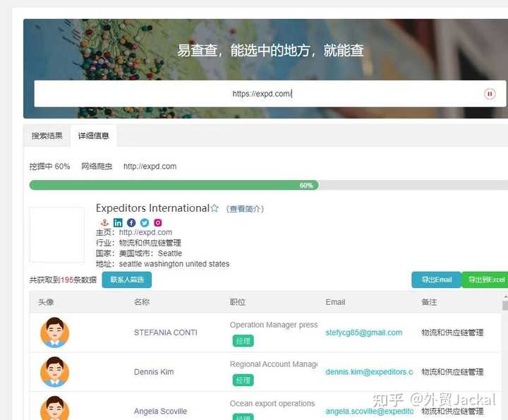Open the LinkedIn company profile icon
508x420 pixels.
pyautogui.click(x=118, y=222)
